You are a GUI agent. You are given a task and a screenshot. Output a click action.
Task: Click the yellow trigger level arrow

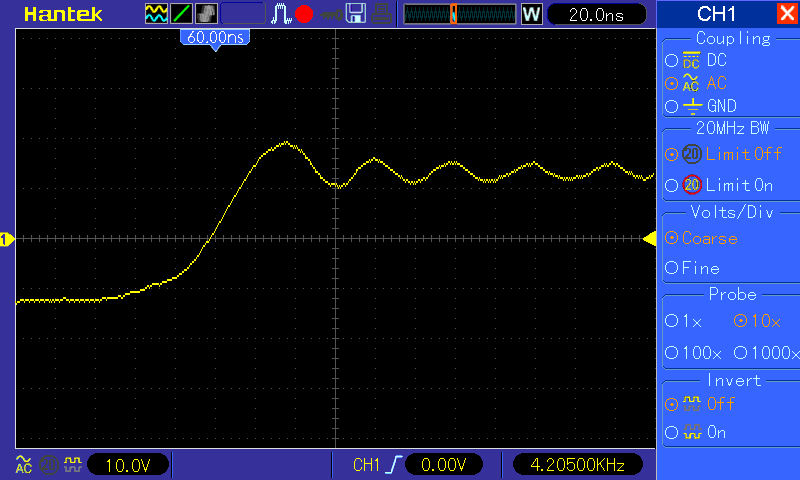coord(650,239)
